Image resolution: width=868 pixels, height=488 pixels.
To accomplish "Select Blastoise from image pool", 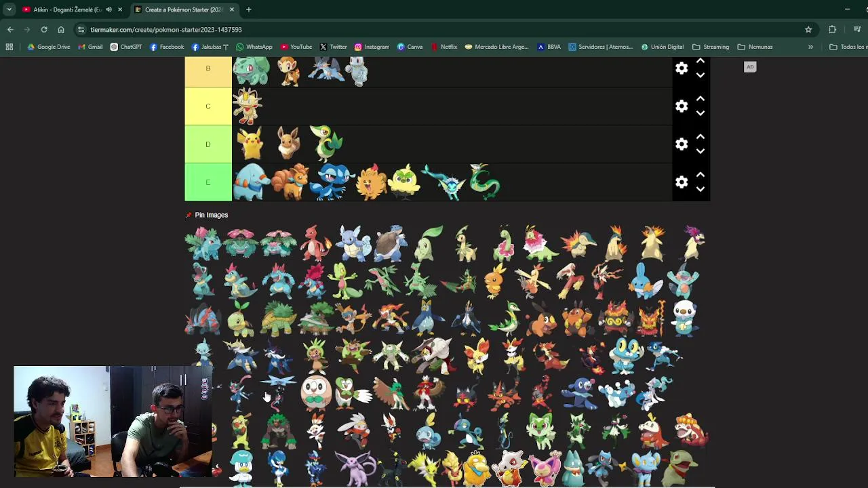I will pyautogui.click(x=391, y=243).
